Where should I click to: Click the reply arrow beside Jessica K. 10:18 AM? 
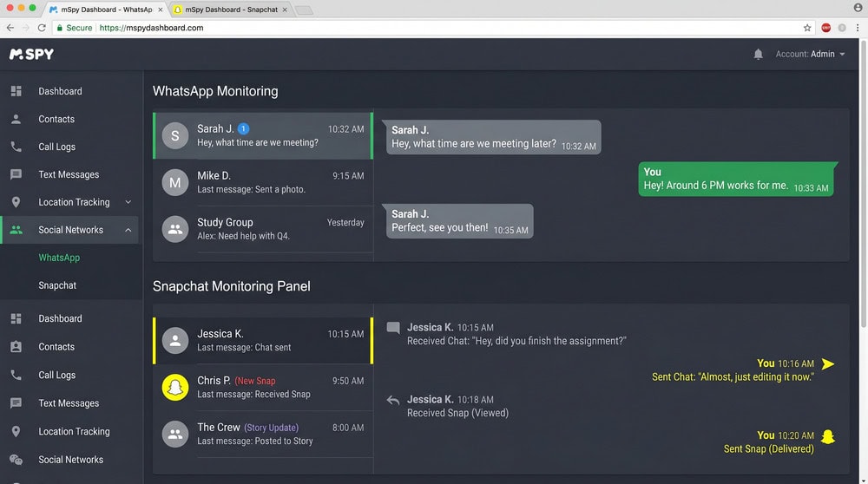393,400
